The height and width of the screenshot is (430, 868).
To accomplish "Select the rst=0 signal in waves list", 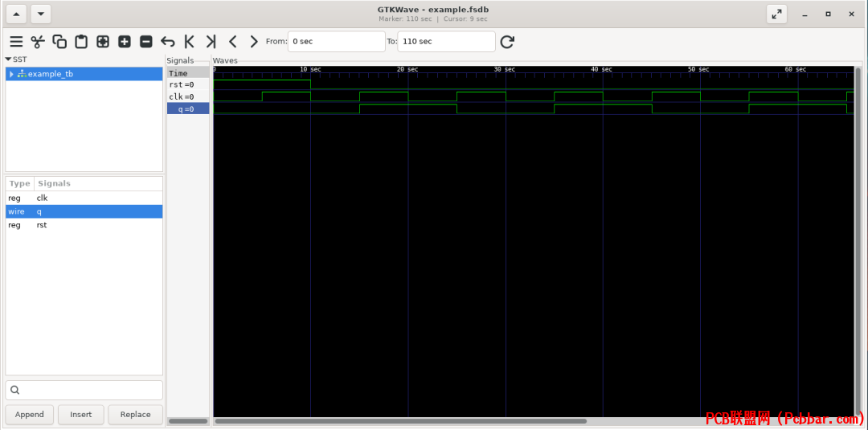I will pyautogui.click(x=188, y=84).
